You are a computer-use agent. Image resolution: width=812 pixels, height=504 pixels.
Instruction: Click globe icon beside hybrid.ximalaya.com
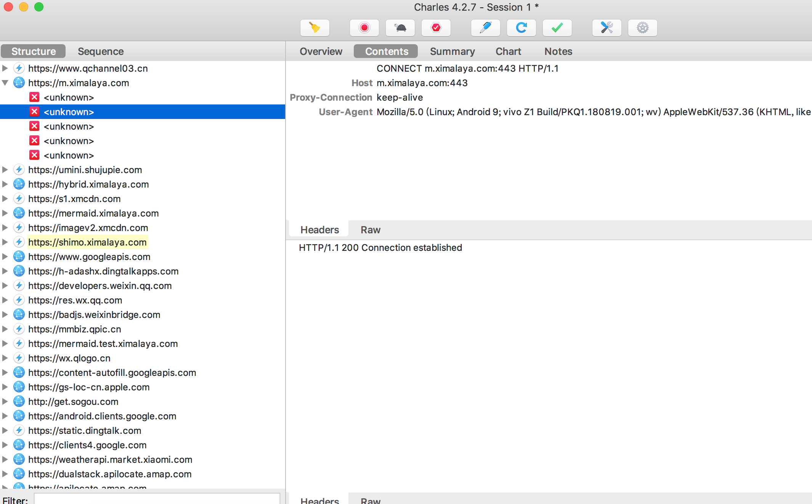(19, 184)
